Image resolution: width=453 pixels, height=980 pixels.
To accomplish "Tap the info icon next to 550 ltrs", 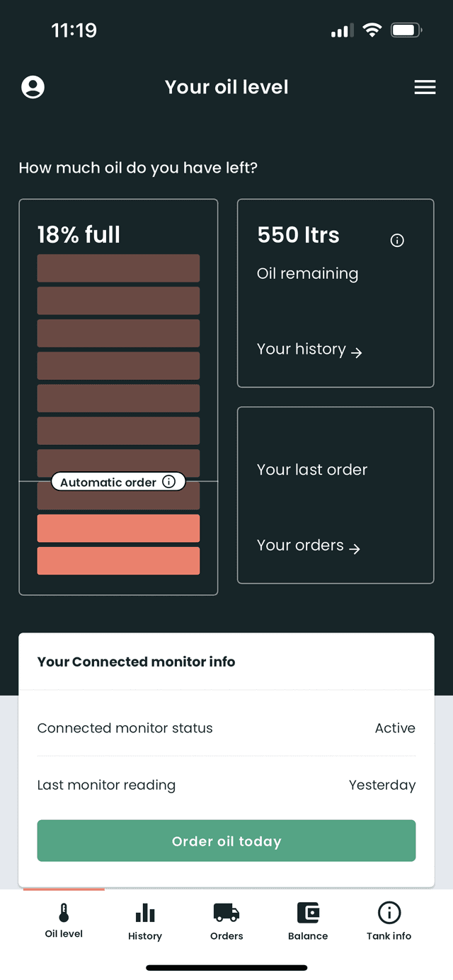I will click(x=397, y=241).
